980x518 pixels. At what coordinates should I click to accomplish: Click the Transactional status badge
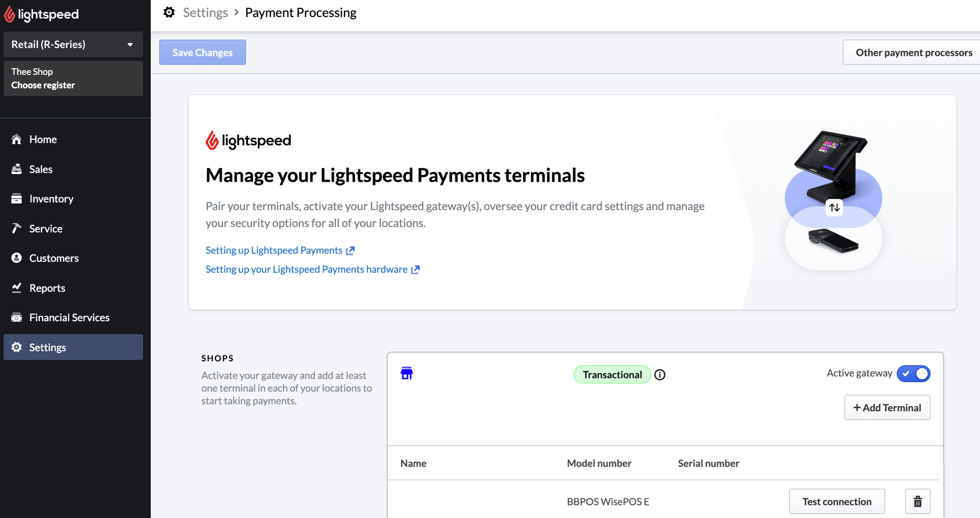point(612,375)
